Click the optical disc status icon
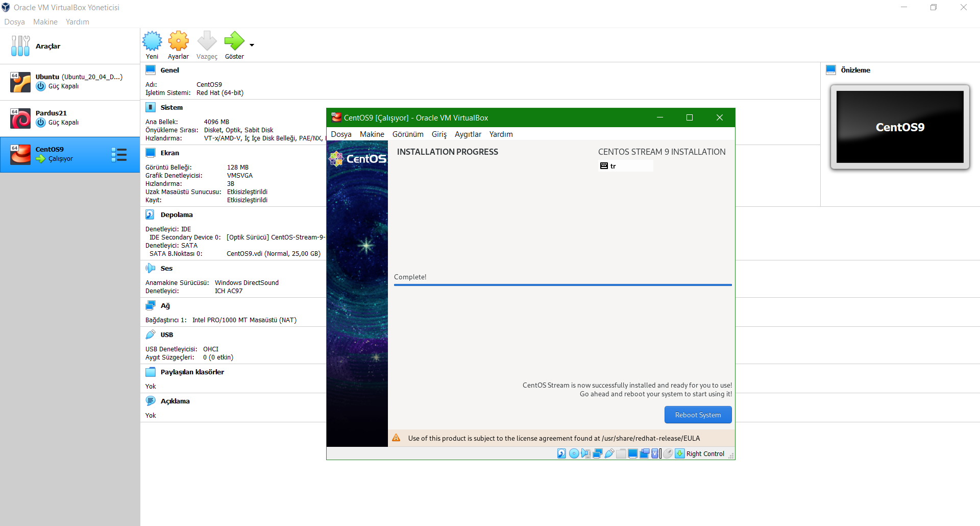Image resolution: width=980 pixels, height=526 pixels. pyautogui.click(x=574, y=453)
